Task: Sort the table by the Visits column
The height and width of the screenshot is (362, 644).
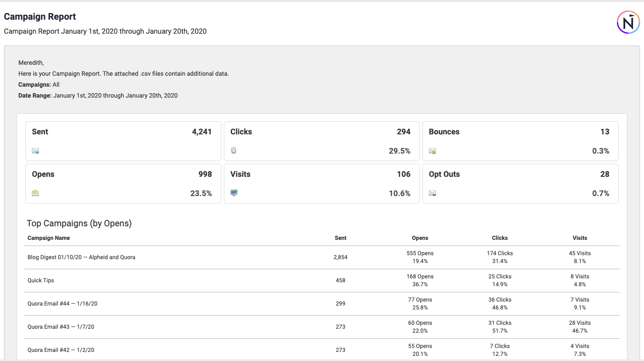Action: pyautogui.click(x=580, y=238)
